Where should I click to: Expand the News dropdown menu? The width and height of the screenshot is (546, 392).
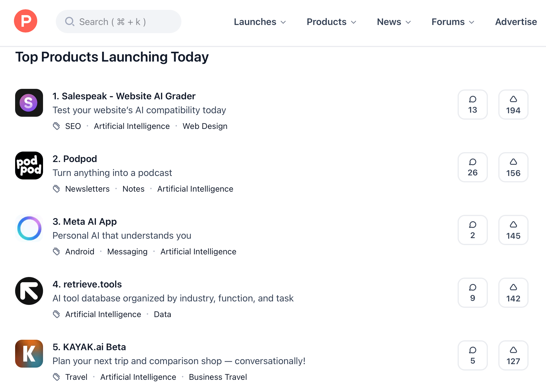click(394, 22)
